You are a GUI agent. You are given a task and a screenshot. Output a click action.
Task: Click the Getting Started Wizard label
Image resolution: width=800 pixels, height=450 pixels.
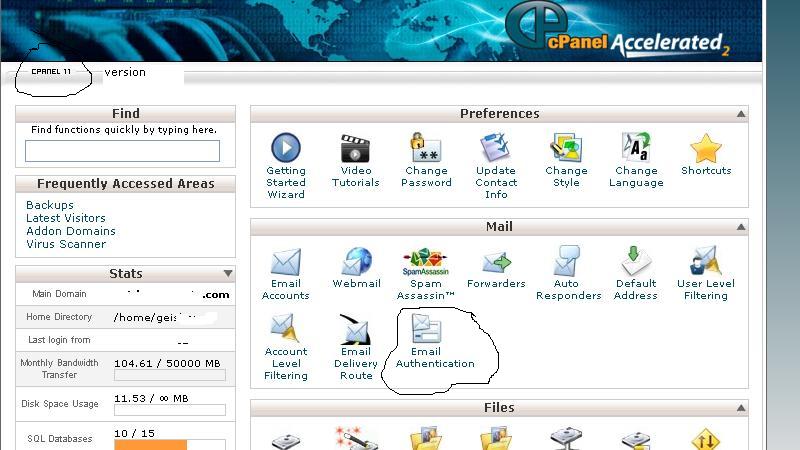[286, 183]
